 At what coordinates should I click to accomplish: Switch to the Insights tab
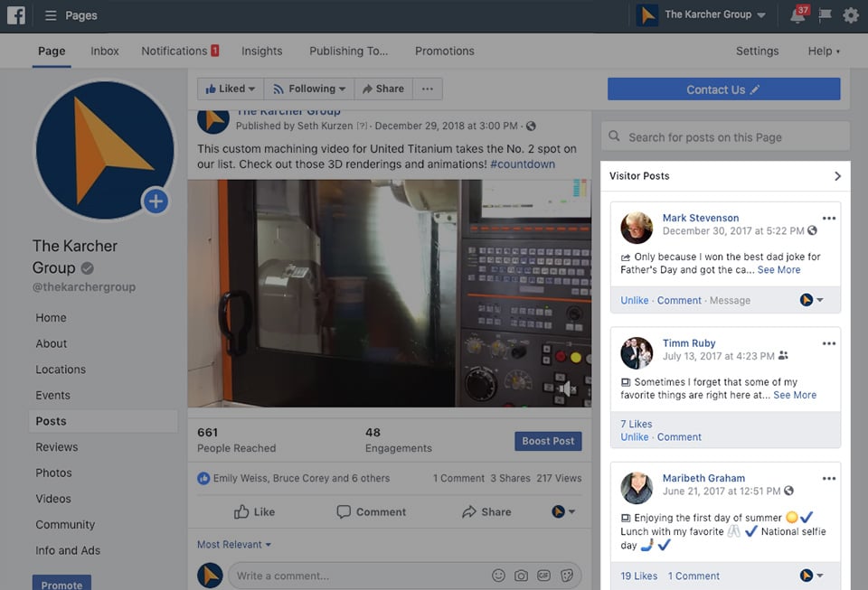[262, 51]
